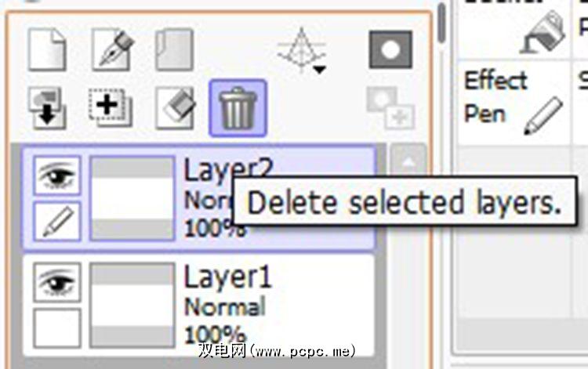Click the layer mask circle icon
The height and width of the screenshot is (369, 588).
pos(390,50)
